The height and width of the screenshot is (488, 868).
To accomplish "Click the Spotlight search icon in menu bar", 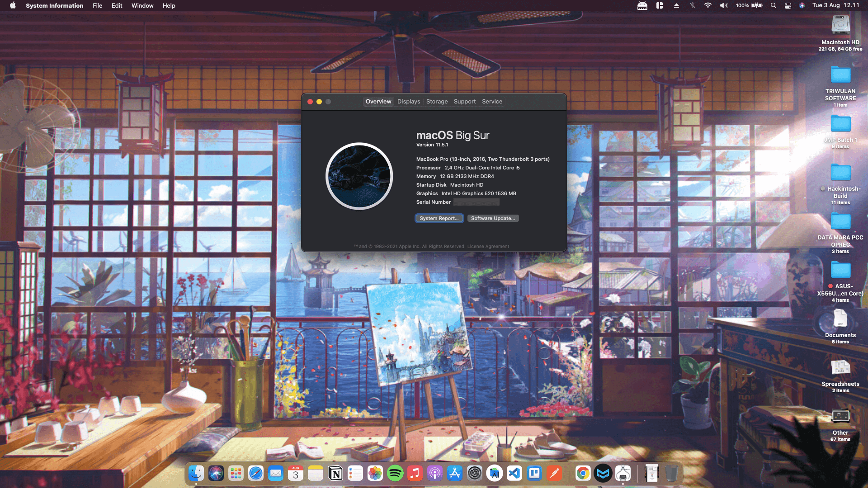I will [x=773, y=6].
